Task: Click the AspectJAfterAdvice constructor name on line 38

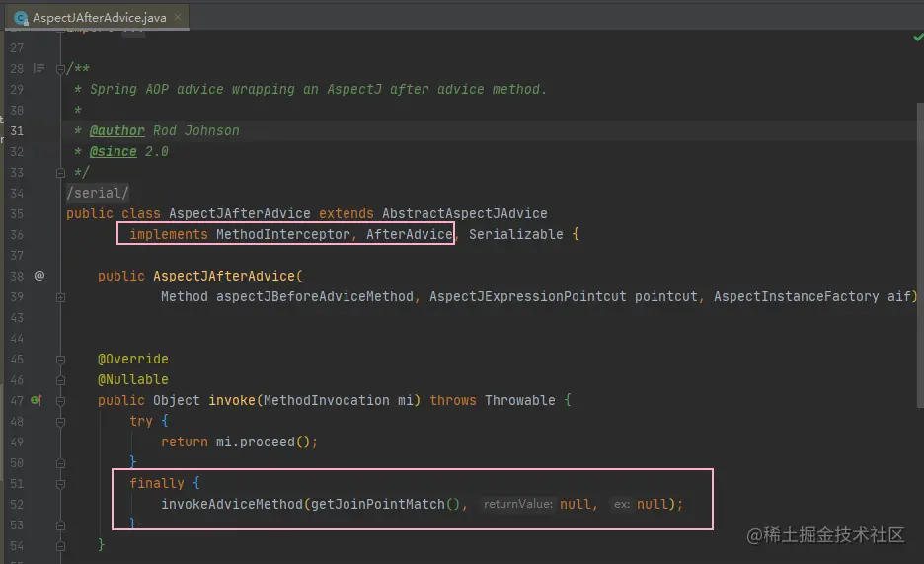Action: [224, 276]
